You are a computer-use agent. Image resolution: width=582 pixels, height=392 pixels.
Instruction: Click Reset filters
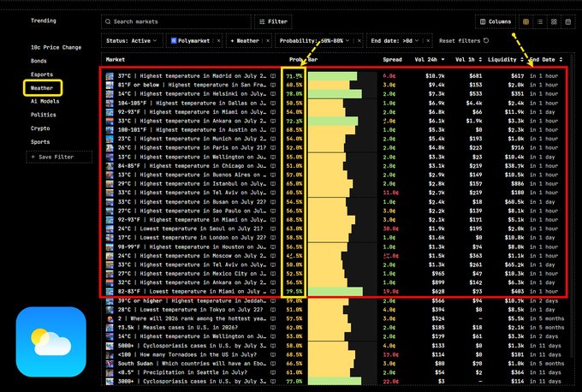pos(464,41)
